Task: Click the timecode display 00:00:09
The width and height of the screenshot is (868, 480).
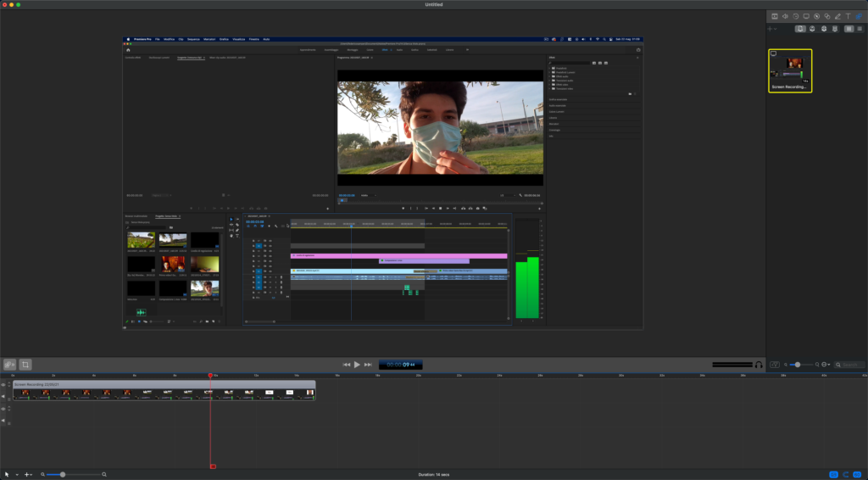Action: [400, 365]
